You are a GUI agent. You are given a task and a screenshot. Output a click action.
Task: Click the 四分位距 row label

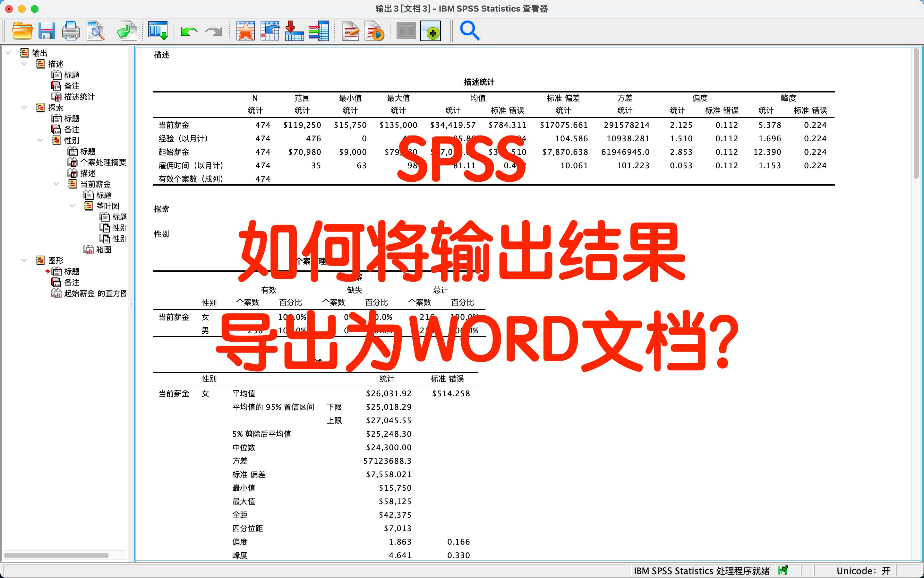247,528
